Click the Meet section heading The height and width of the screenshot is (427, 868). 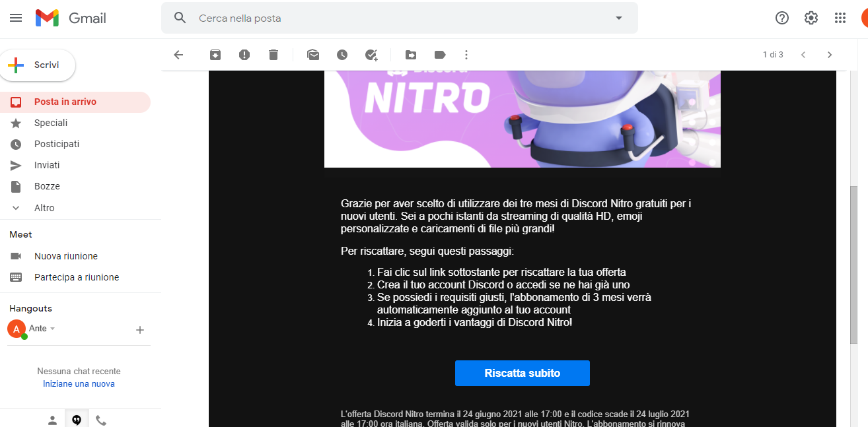click(20, 234)
